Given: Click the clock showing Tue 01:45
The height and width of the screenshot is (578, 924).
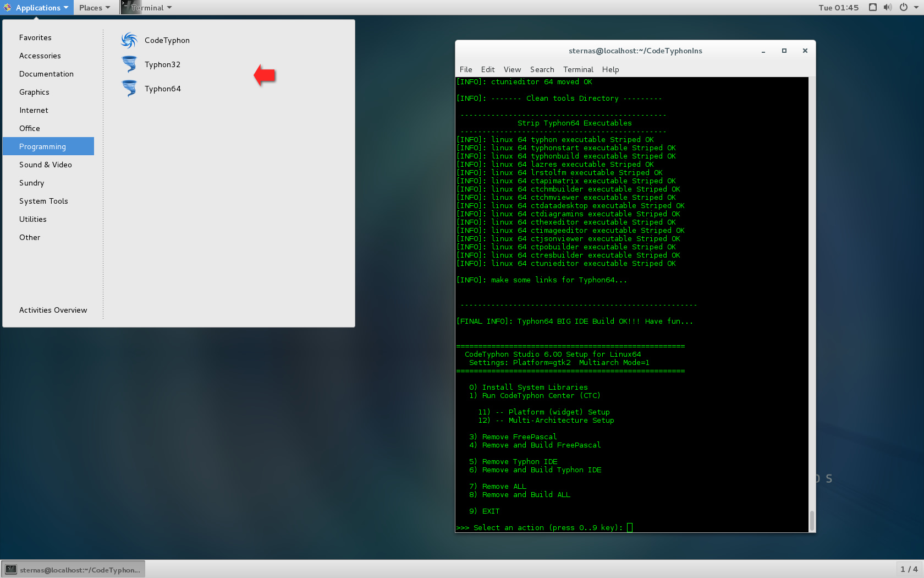Looking at the screenshot, I should point(838,8).
